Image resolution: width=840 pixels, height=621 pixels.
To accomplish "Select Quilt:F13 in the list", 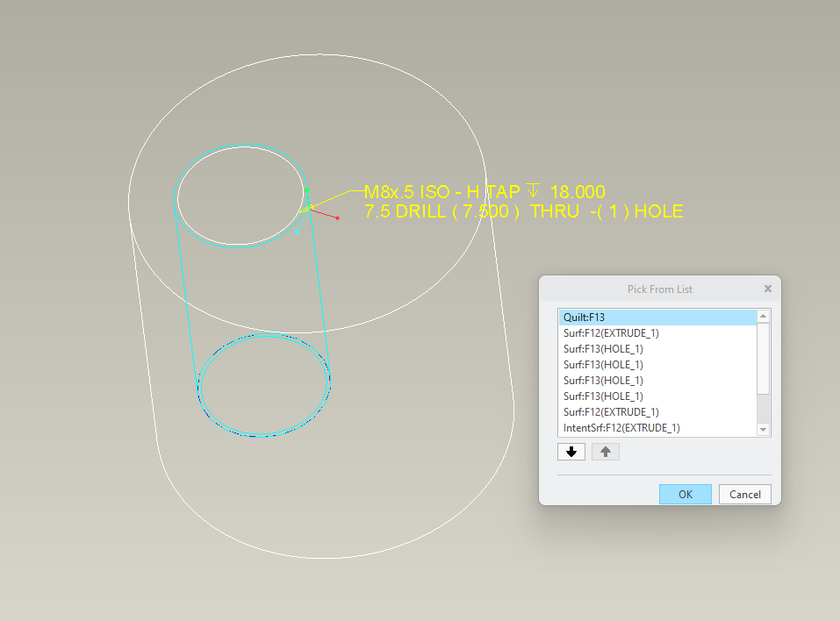I will pos(614,317).
